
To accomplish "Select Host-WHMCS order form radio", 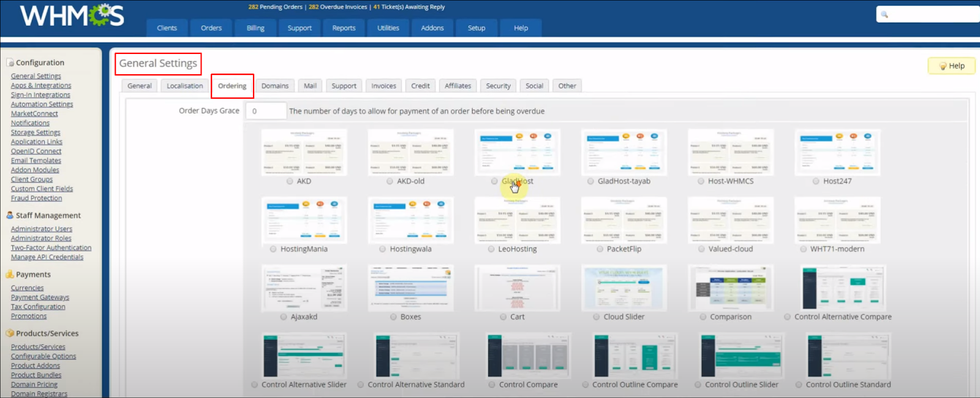I will point(701,182).
